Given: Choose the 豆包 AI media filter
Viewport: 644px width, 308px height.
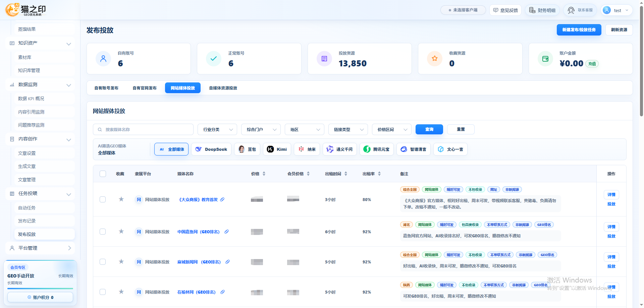Looking at the screenshot, I should (x=247, y=149).
